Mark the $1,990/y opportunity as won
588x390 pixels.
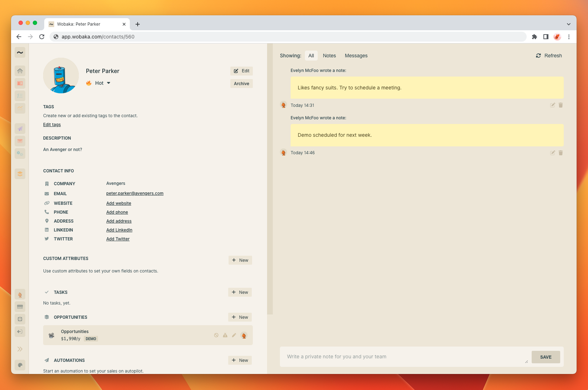click(225, 335)
